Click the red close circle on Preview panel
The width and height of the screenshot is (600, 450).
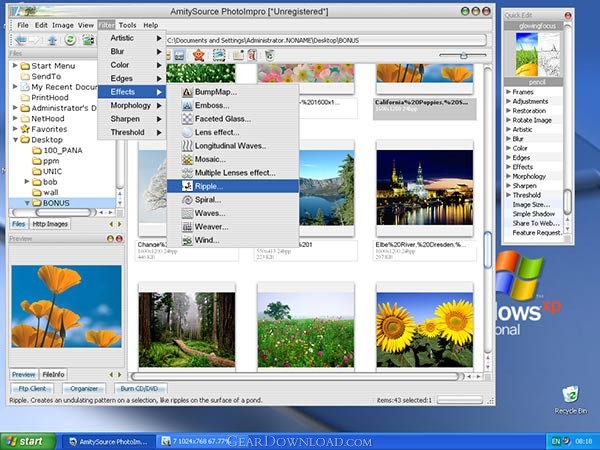pos(119,239)
